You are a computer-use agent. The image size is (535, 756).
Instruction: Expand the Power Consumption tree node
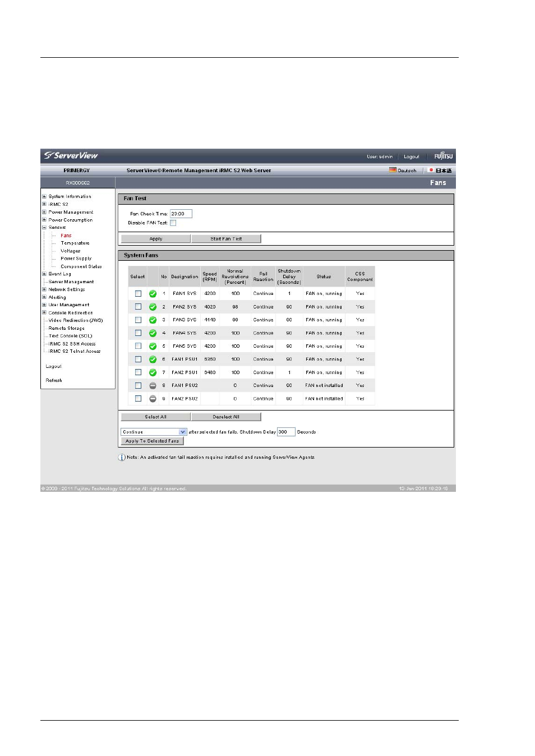coord(44,220)
